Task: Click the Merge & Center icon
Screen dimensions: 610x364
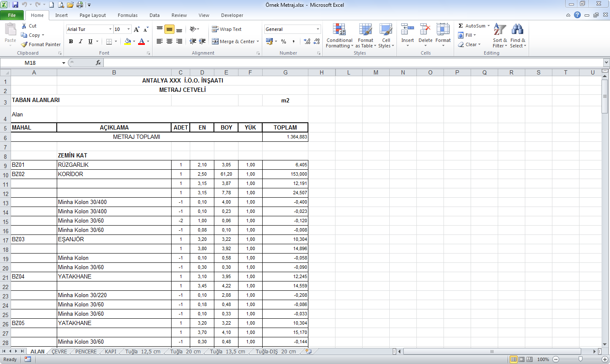Action: [215, 41]
